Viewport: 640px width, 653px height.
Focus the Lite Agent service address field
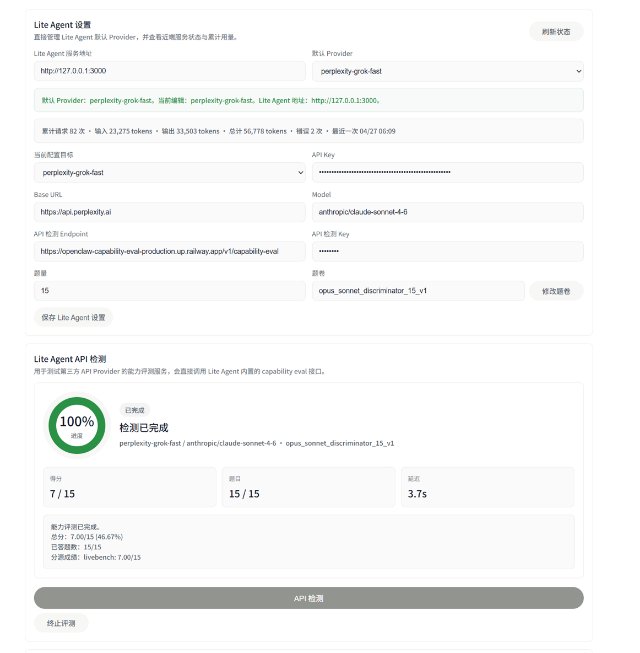click(169, 71)
